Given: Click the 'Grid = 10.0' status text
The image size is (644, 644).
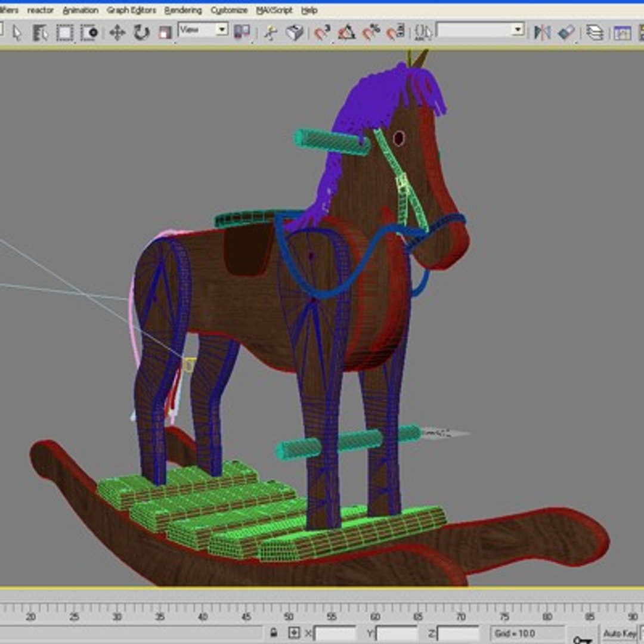Looking at the screenshot, I should tap(515, 633).
